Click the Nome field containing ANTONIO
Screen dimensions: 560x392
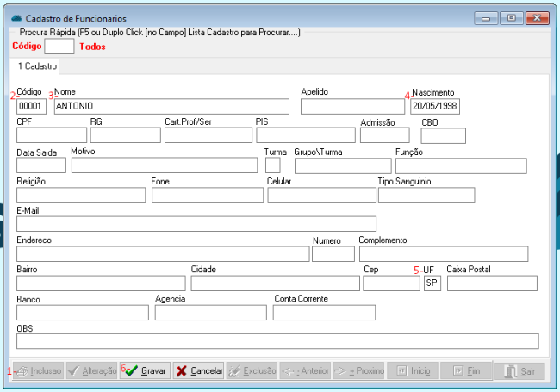(171, 107)
